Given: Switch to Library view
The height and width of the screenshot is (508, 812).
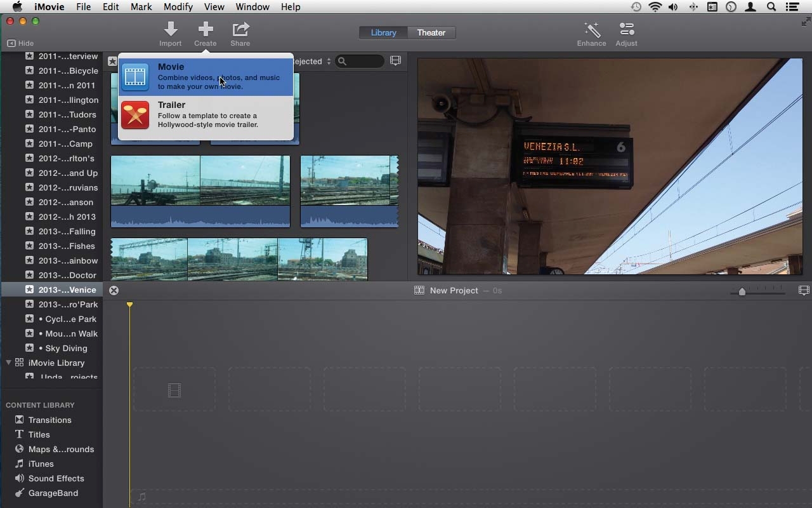Looking at the screenshot, I should pos(383,32).
